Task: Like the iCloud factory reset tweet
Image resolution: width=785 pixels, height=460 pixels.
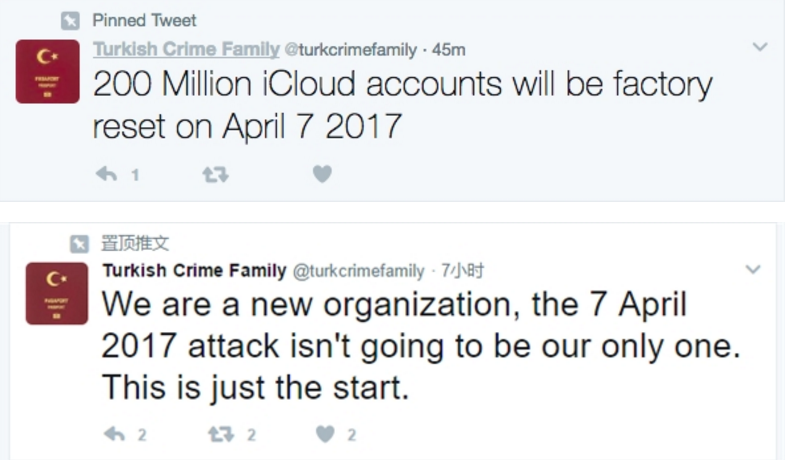Action: pos(322,174)
